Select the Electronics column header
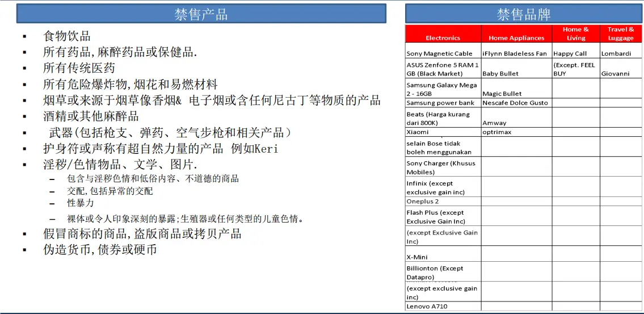This screenshot has width=644, height=314. click(x=443, y=38)
